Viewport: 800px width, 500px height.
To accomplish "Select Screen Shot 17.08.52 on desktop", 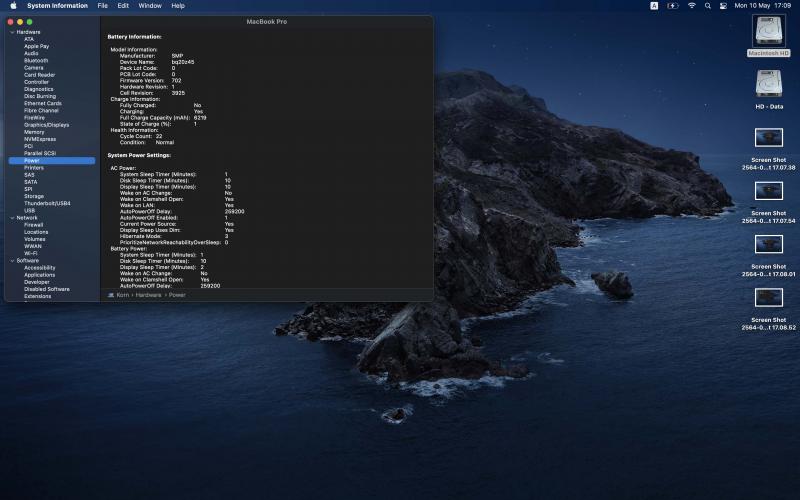I will 768,309.
